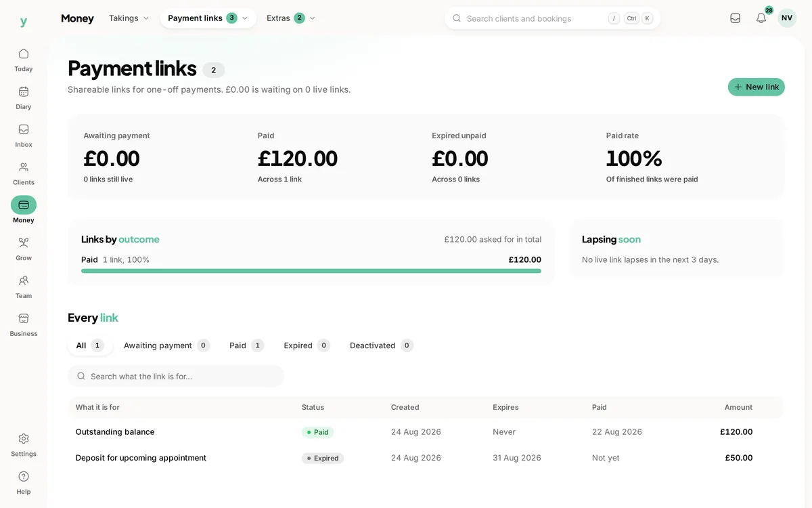Focus the Search what the link is for field
This screenshot has height=508, width=812.
(x=176, y=376)
